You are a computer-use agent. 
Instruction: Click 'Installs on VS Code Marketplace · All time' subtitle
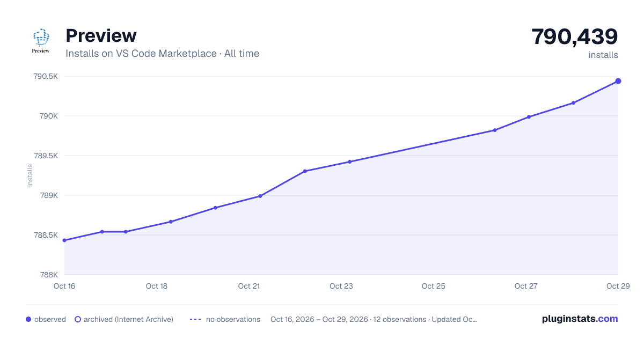coord(162,54)
